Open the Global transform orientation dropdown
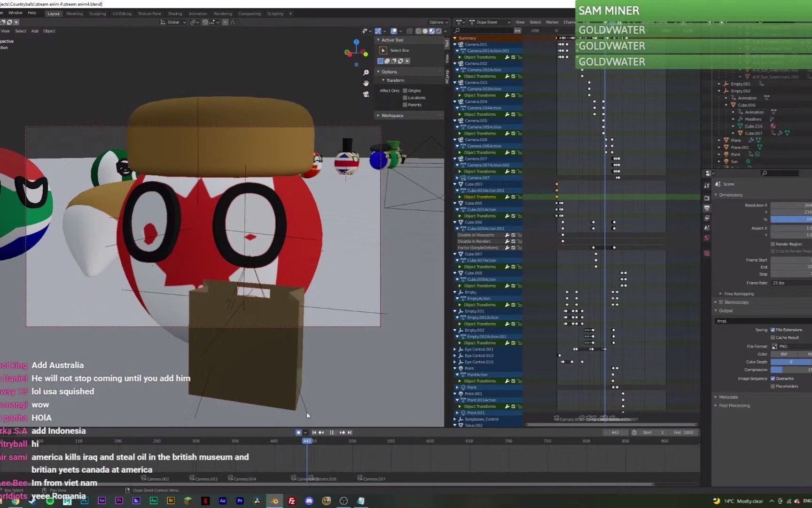812x508 pixels. [173, 22]
